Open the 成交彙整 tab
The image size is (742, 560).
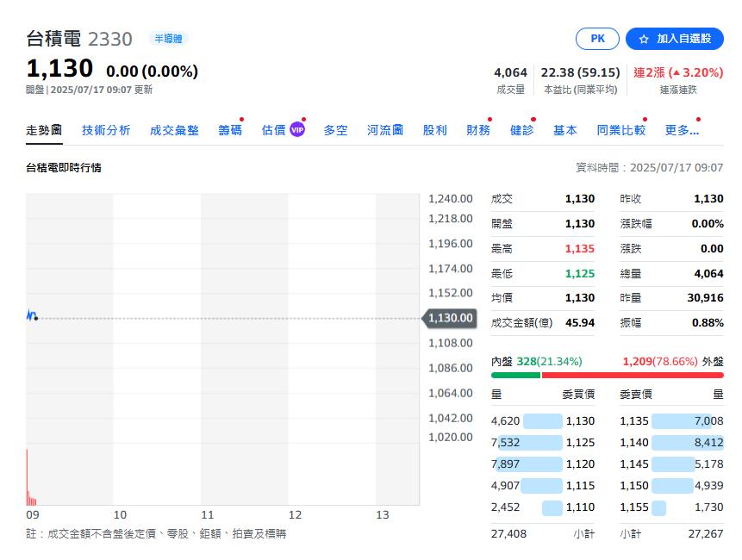point(174,130)
